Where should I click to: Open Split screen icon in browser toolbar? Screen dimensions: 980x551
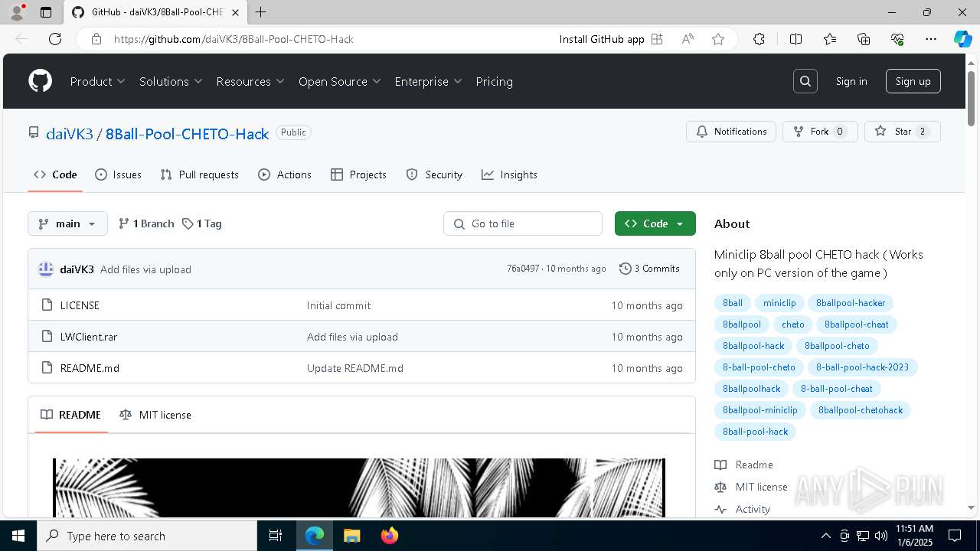click(795, 39)
